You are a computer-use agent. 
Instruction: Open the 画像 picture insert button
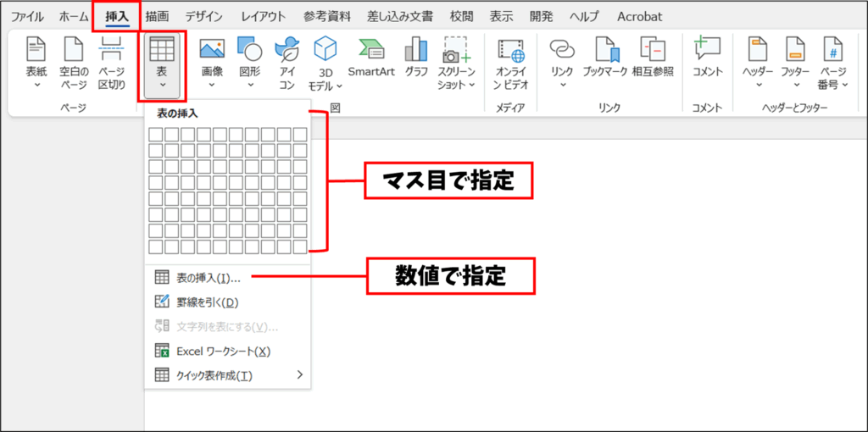(x=211, y=63)
